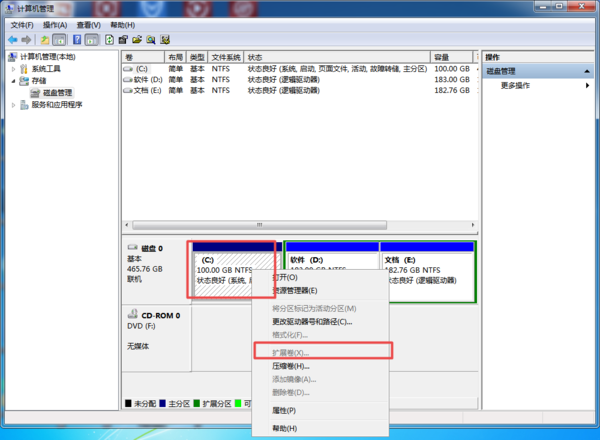Viewport: 600px width, 440px height.
Task: Select 磁盘管理 in the tree
Action: pos(57,93)
